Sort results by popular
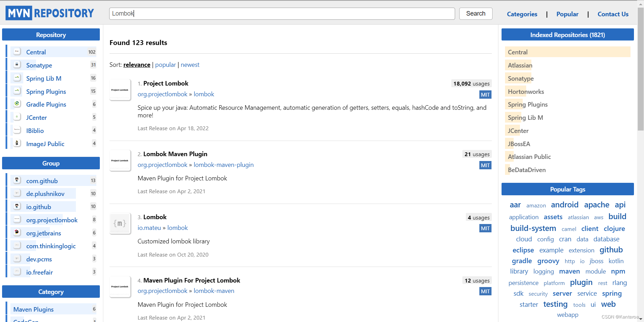The width and height of the screenshot is (644, 322). [165, 65]
